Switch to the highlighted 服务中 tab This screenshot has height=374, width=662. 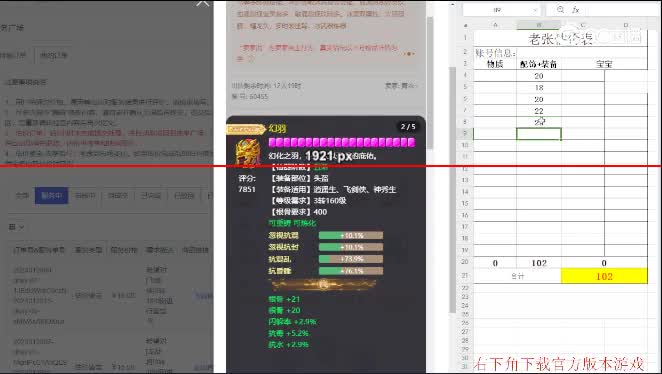pyautogui.click(x=51, y=195)
